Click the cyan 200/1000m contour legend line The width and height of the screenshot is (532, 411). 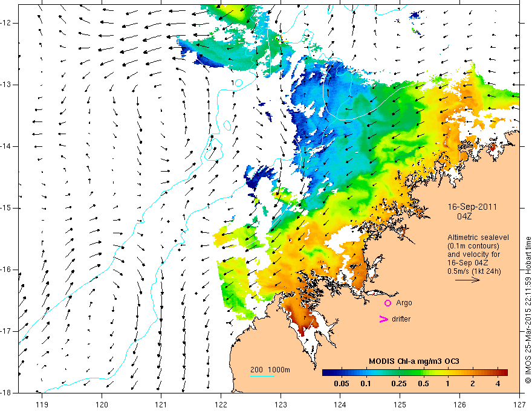click(x=262, y=376)
